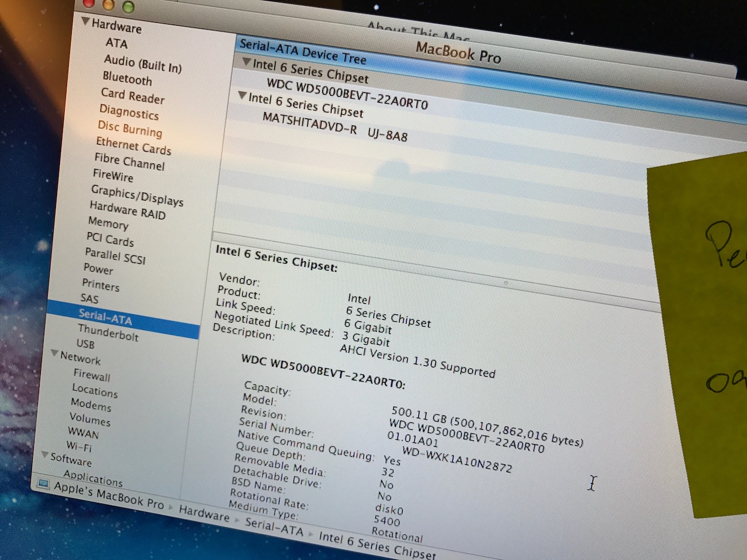Click the Native Command Queuing label

click(x=306, y=445)
